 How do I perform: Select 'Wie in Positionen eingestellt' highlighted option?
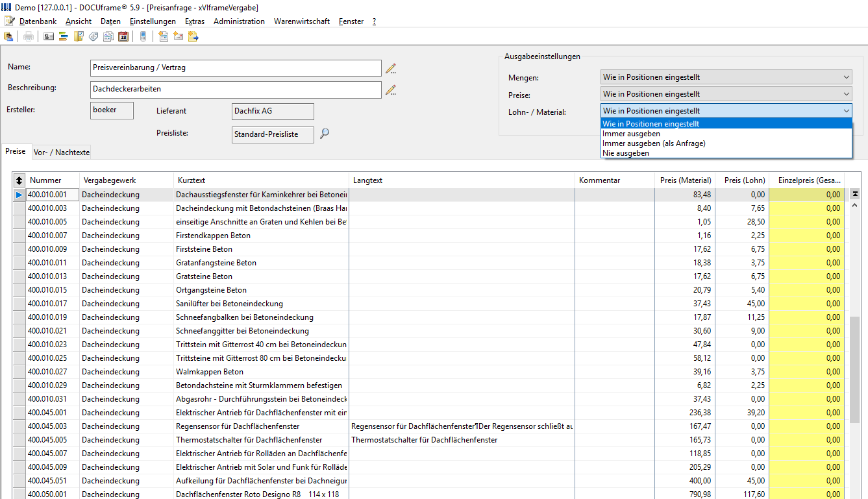pos(726,124)
